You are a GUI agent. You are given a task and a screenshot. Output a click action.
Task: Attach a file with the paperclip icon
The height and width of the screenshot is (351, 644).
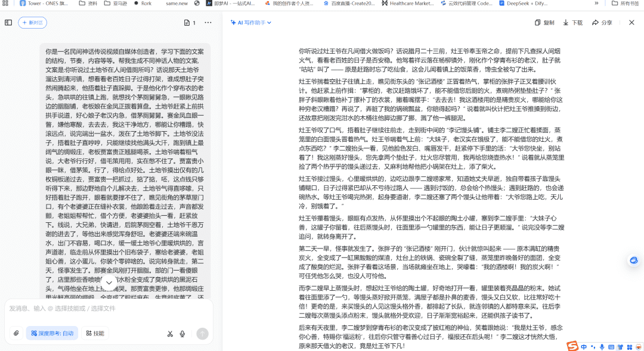(16, 333)
